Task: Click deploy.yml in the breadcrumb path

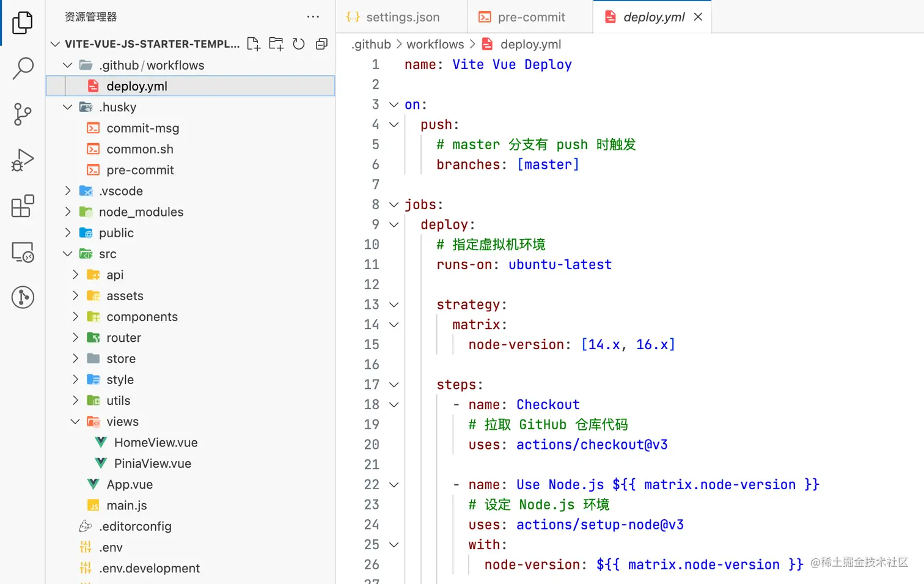Action: (x=530, y=44)
